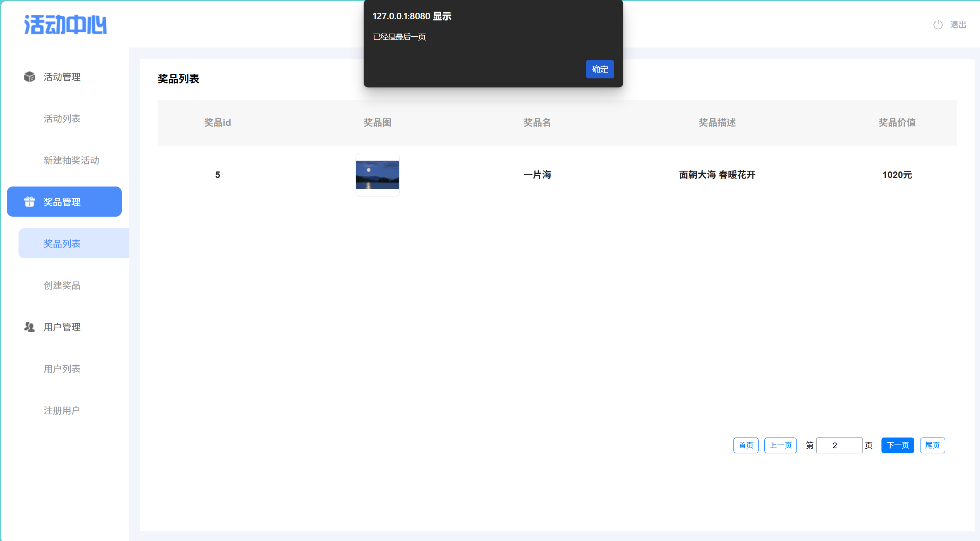Confirm the alert with 确定 button
Viewport: 980px width, 541px height.
600,69
